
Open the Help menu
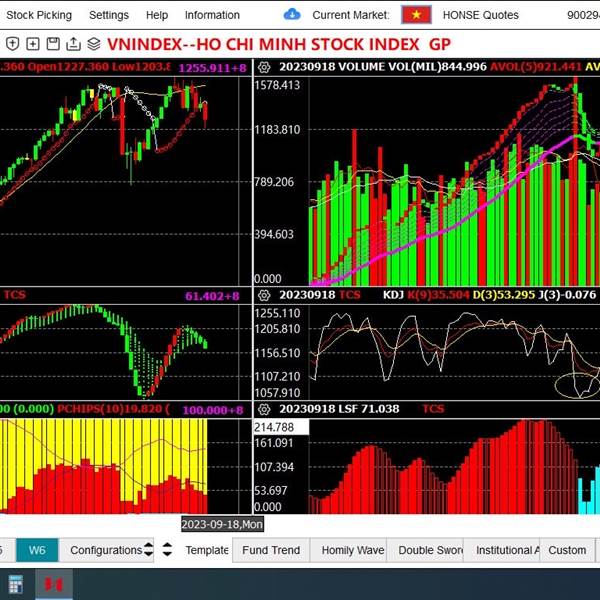pyautogui.click(x=157, y=15)
